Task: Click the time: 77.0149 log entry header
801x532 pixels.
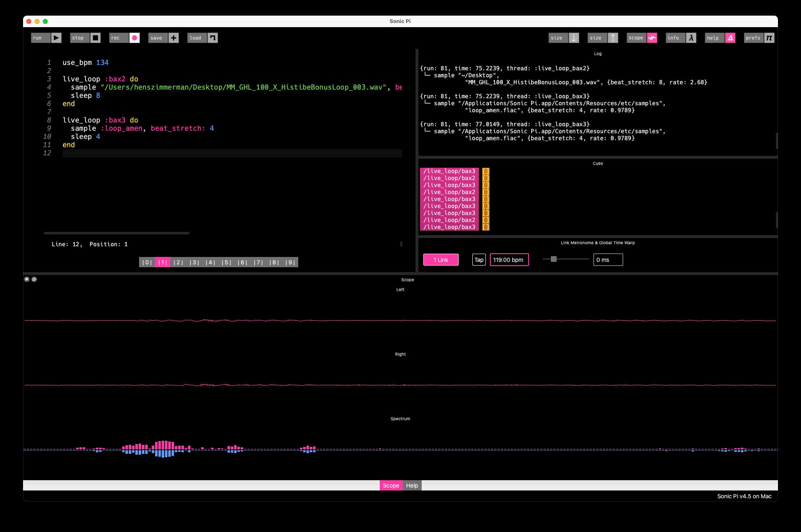Action: coord(505,124)
